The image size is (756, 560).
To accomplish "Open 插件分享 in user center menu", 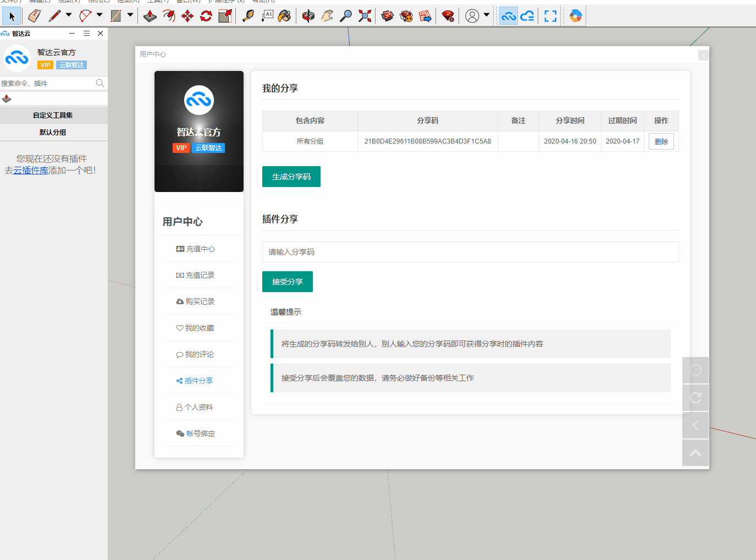I will [x=195, y=381].
